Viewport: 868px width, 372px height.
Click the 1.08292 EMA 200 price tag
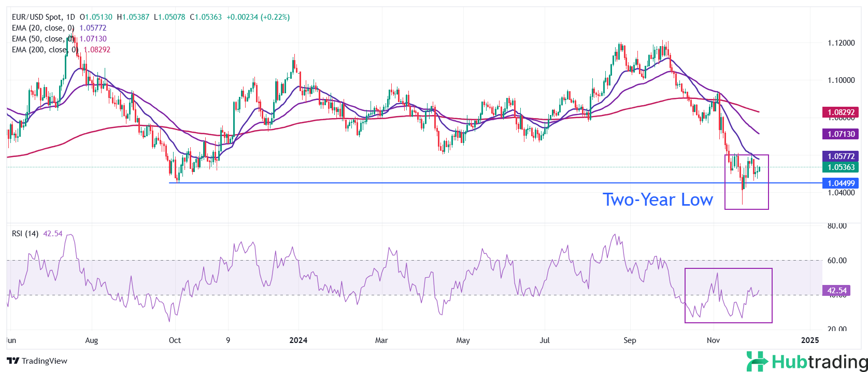click(840, 112)
